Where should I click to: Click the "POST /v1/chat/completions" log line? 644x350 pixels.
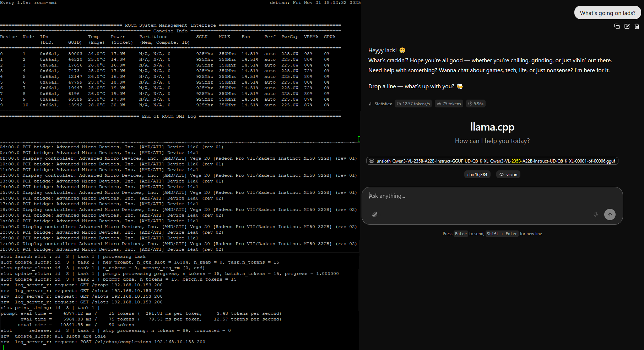(x=103, y=342)
